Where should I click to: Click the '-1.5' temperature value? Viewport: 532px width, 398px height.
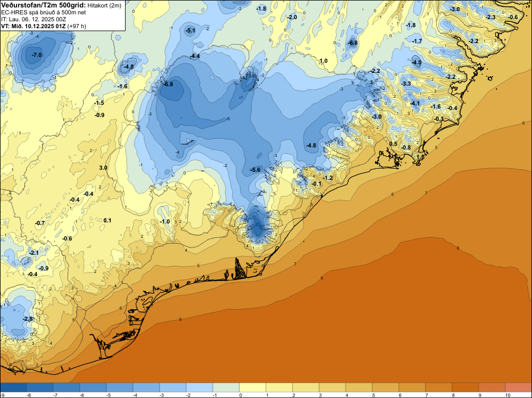(99, 103)
